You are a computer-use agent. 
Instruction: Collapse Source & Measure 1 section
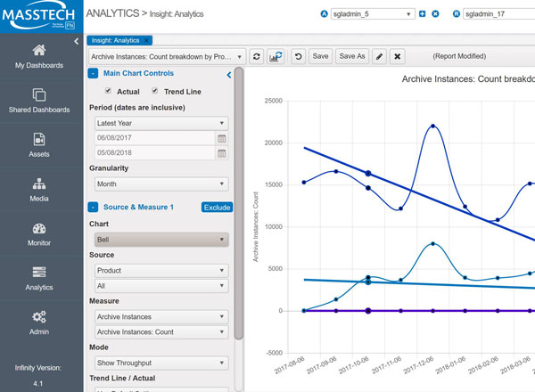click(x=93, y=207)
